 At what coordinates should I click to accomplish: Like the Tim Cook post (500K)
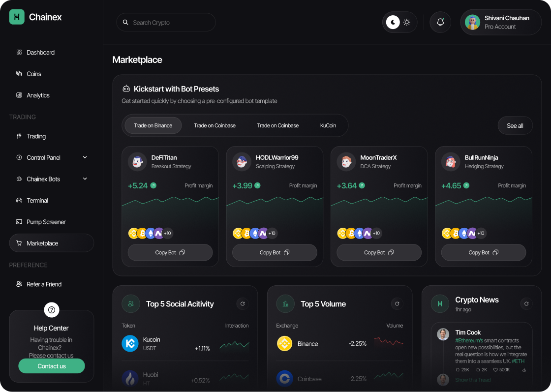[x=495, y=369]
